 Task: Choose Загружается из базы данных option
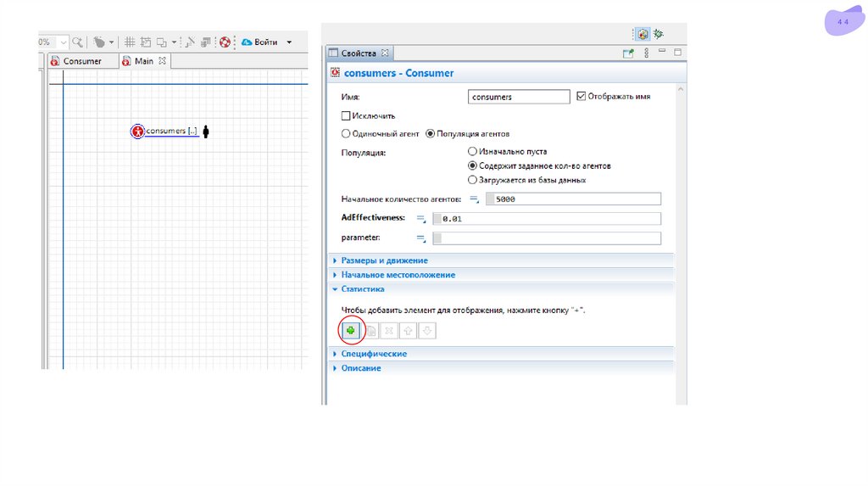pyautogui.click(x=472, y=180)
